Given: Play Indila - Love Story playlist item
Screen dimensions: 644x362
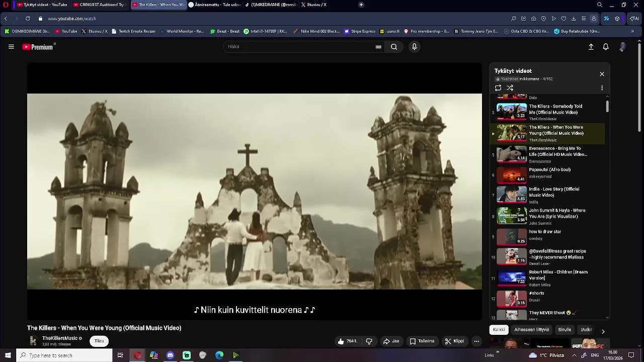Looking at the screenshot, I should click(x=547, y=195).
